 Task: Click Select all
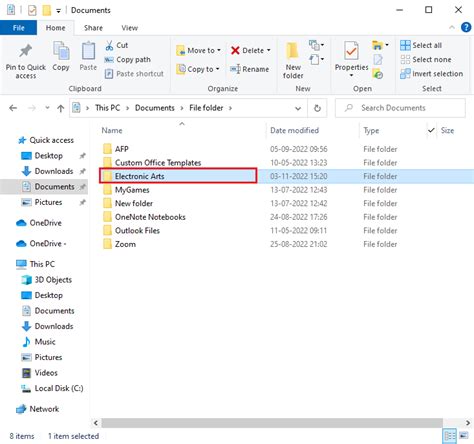[x=421, y=45]
